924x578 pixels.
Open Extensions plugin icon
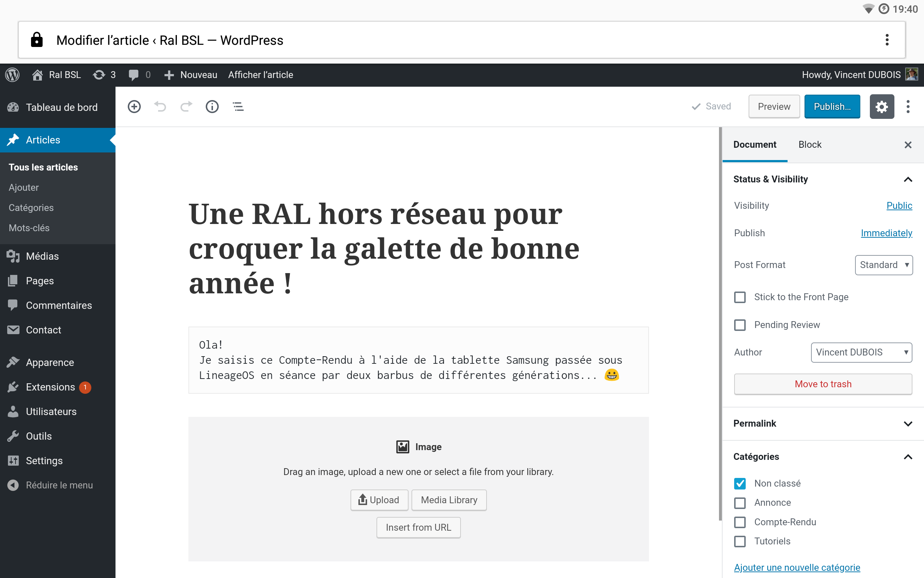coord(13,387)
